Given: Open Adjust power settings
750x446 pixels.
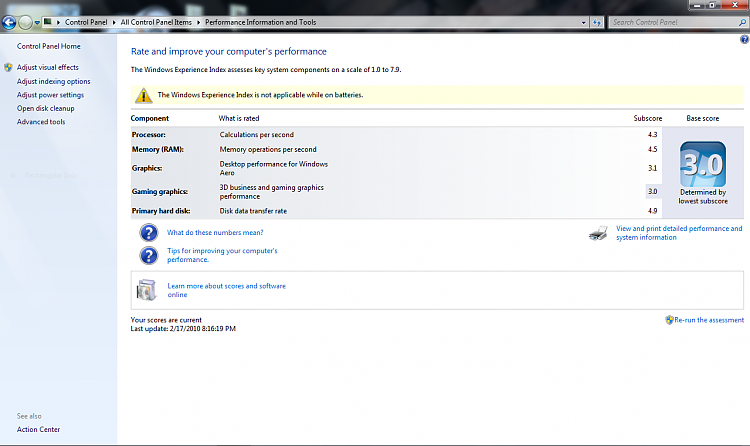Looking at the screenshot, I should [x=50, y=95].
